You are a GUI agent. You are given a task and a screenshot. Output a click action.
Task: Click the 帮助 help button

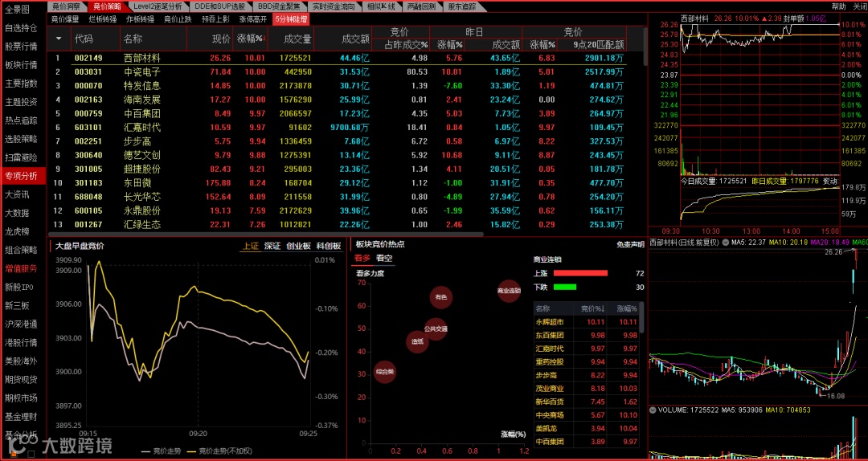[838, 6]
